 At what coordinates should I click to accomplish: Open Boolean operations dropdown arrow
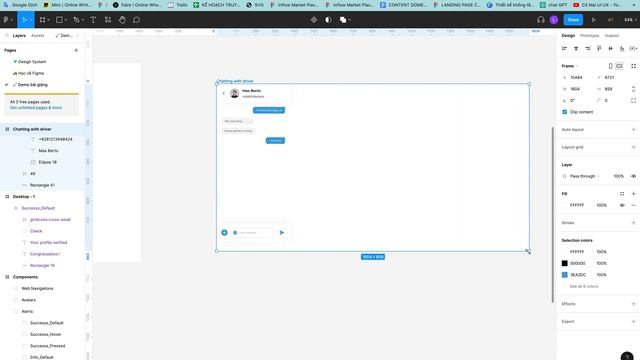349,20
